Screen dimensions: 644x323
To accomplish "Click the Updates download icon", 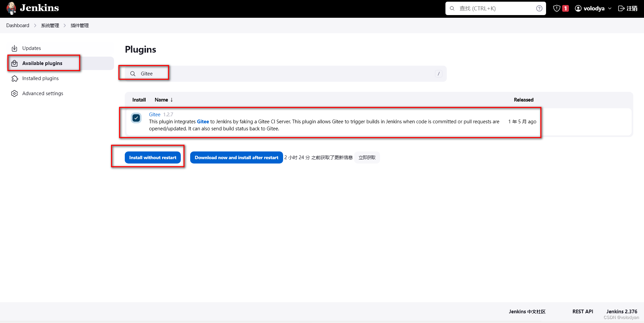I will (14, 48).
